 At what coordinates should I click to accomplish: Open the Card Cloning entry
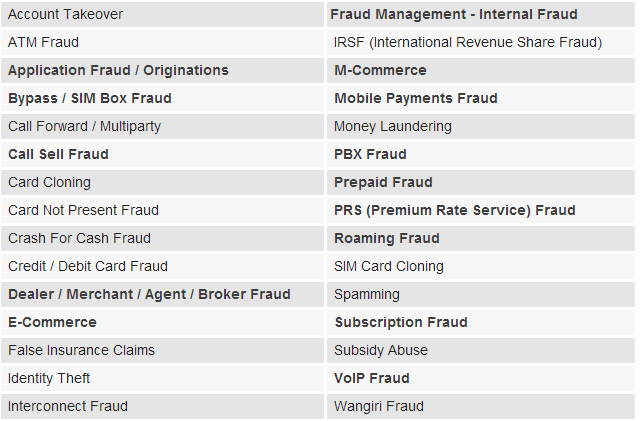coord(49,183)
